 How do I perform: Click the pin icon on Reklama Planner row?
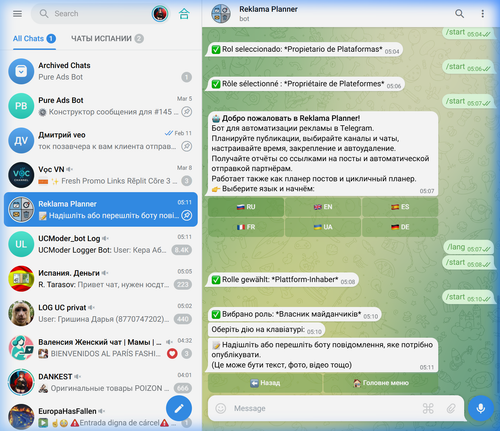(x=187, y=215)
